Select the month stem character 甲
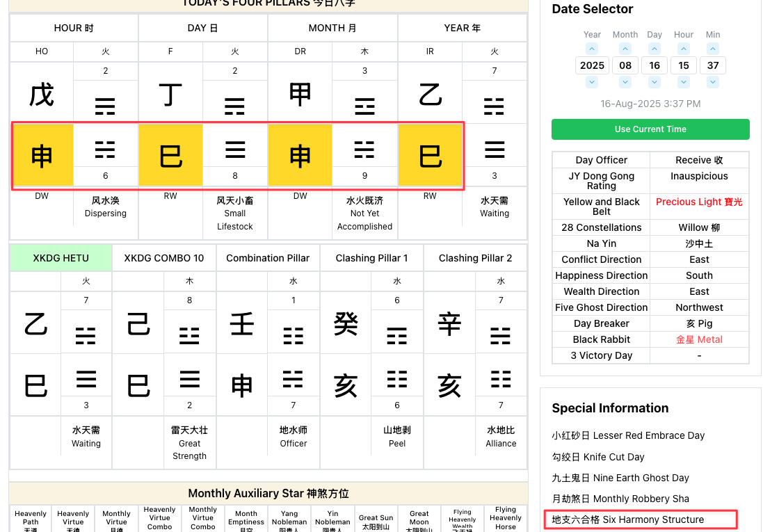Viewport: 763px width, 532px height. [x=300, y=95]
